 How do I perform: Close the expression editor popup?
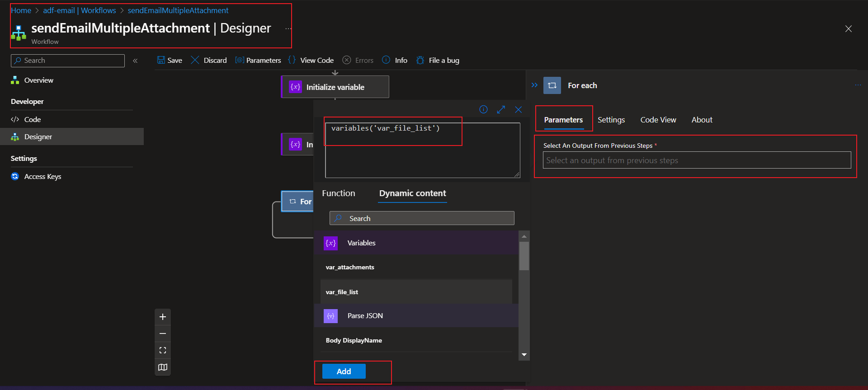point(519,109)
